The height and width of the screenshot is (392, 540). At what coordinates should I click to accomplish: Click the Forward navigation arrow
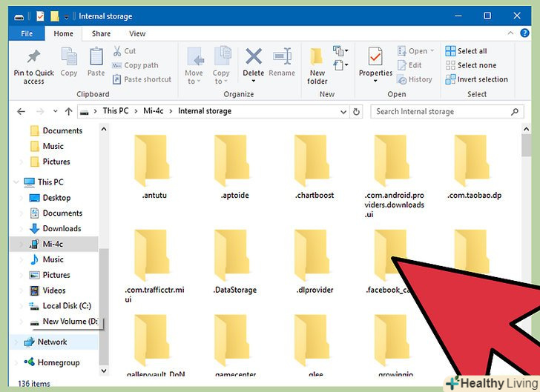click(x=40, y=111)
